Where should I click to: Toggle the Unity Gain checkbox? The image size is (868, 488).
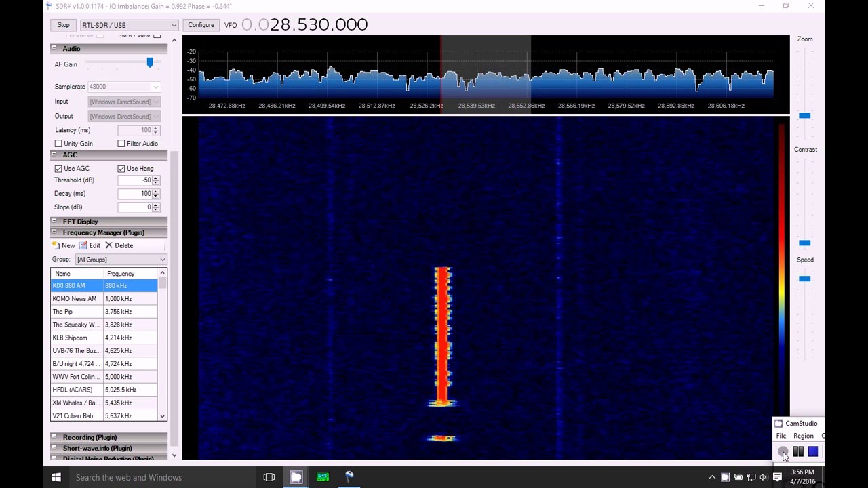[x=58, y=144]
